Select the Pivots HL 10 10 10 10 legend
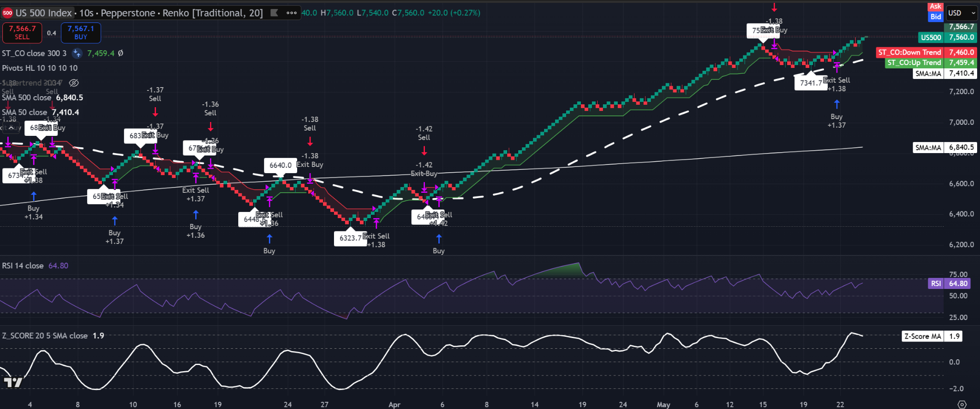 tap(40, 68)
